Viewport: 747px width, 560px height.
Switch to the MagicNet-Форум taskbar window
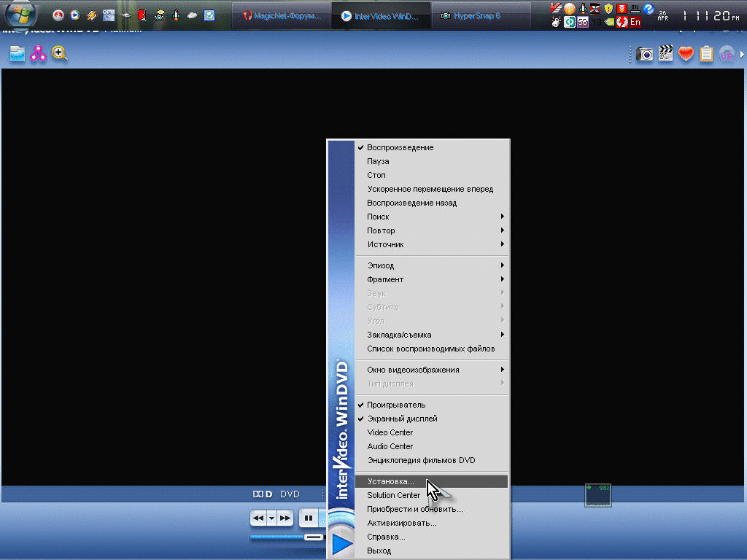pyautogui.click(x=281, y=16)
